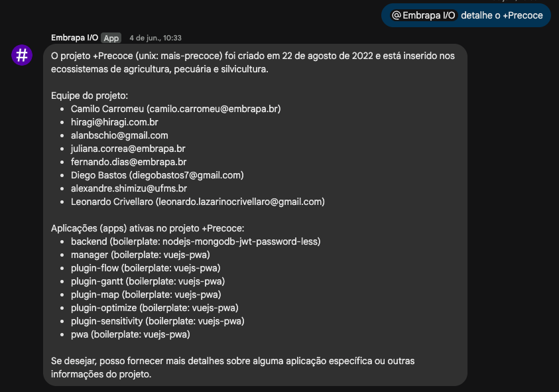Select fernando.dias@embrapa.br email
Image resolution: width=559 pixels, height=392 pixels.
point(129,162)
